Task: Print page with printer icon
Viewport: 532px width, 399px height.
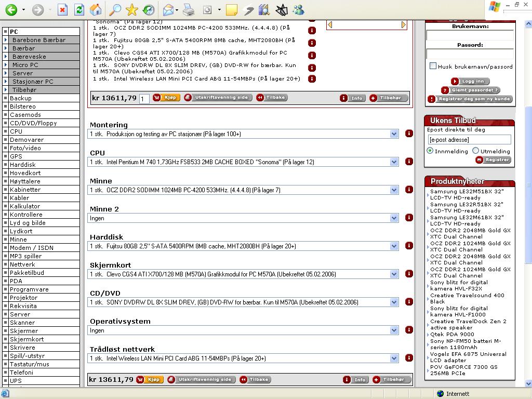Action: point(189,10)
